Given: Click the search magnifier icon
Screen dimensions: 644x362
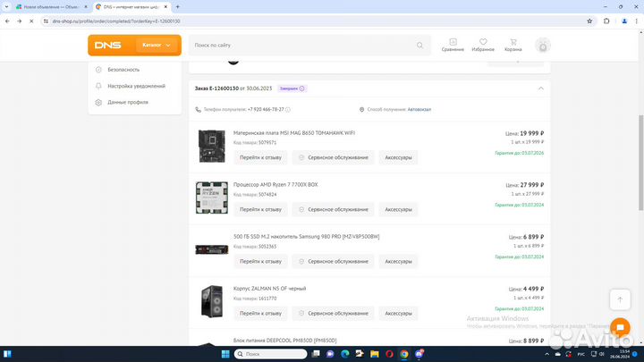Looking at the screenshot, I should tap(419, 46).
